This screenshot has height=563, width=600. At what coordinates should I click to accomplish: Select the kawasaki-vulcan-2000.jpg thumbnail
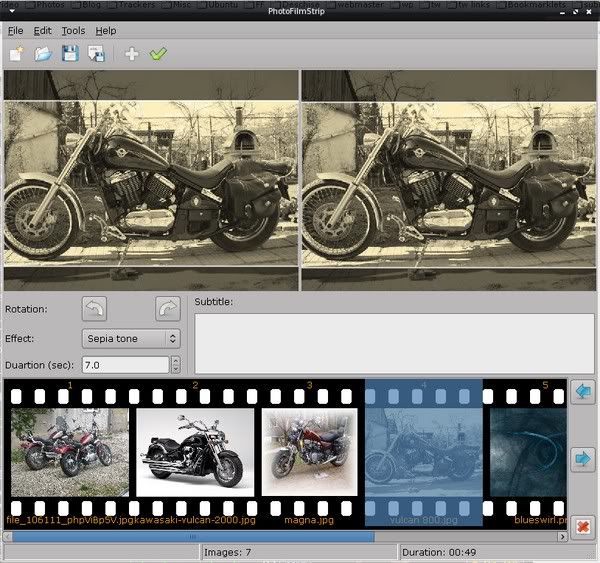coord(195,452)
